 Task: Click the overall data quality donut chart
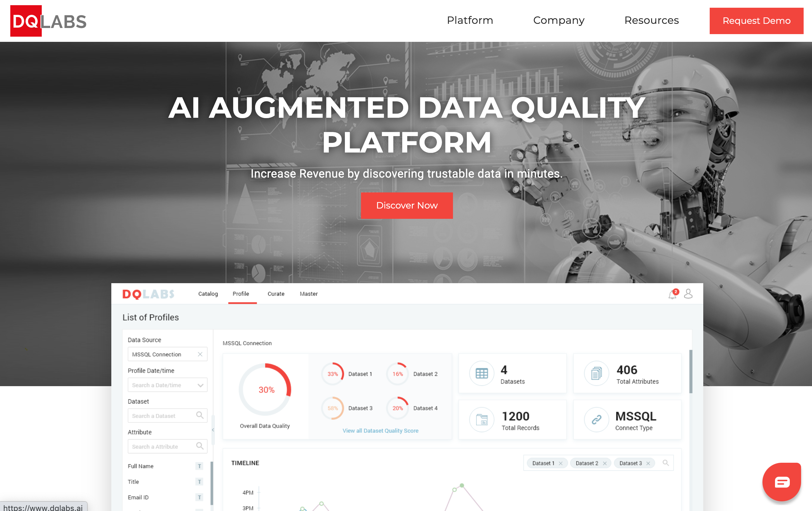point(266,389)
